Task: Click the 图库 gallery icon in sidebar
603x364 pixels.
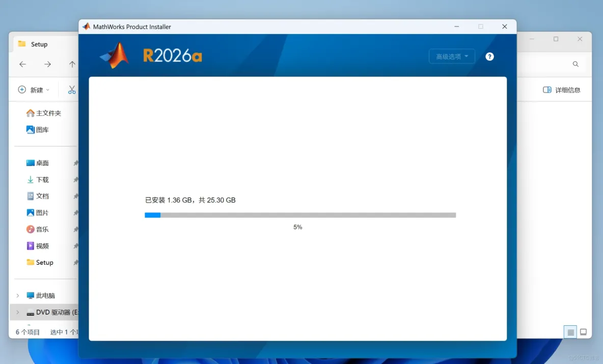Action: tap(31, 130)
